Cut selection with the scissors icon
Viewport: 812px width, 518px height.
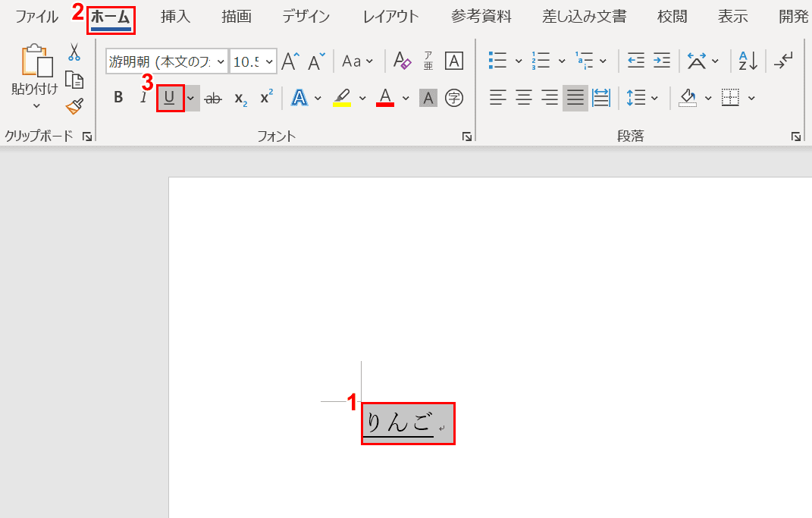[74, 52]
